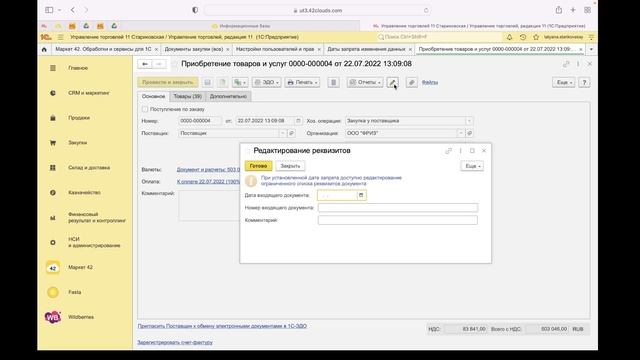Click Пригласить Поставщик к обмену link
Screen dimensions: 640x360
pos(222,326)
